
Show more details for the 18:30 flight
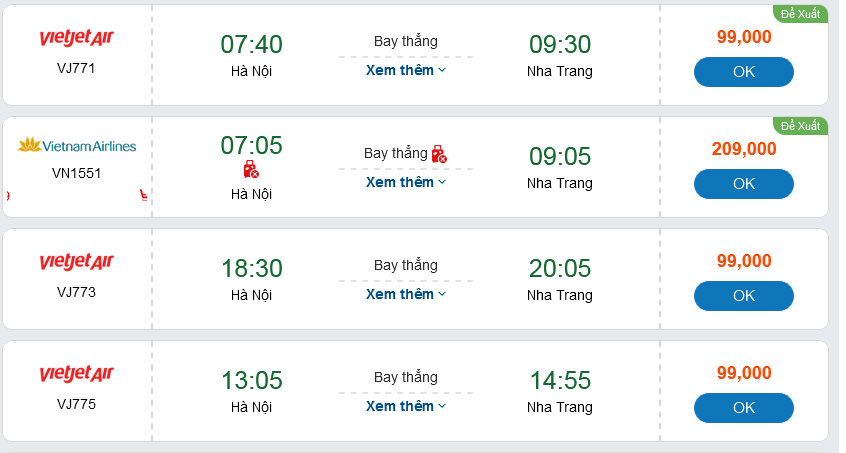[405, 294]
